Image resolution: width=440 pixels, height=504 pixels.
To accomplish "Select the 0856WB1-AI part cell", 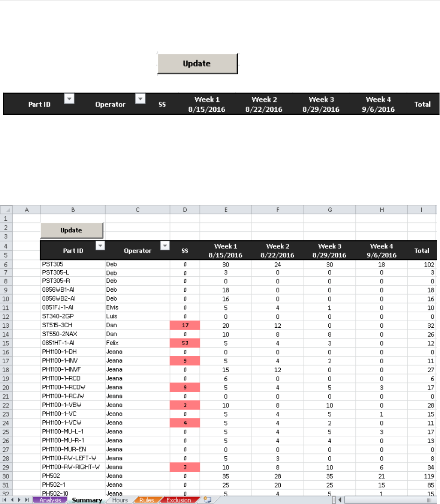I will tap(73, 290).
